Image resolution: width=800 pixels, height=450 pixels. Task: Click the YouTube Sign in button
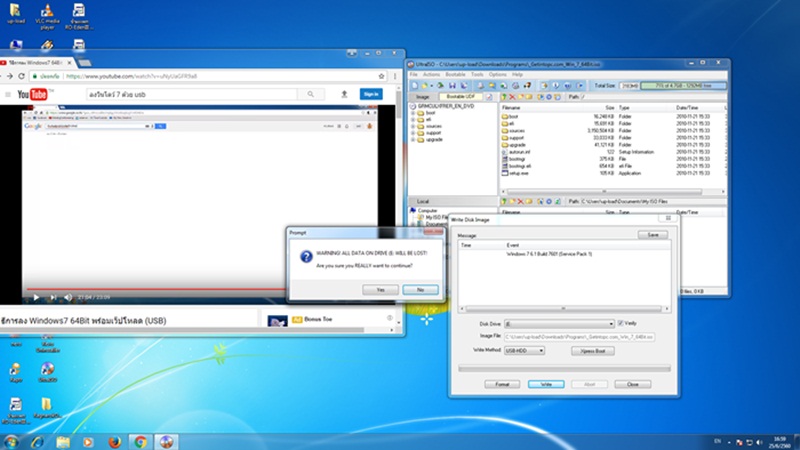point(371,94)
